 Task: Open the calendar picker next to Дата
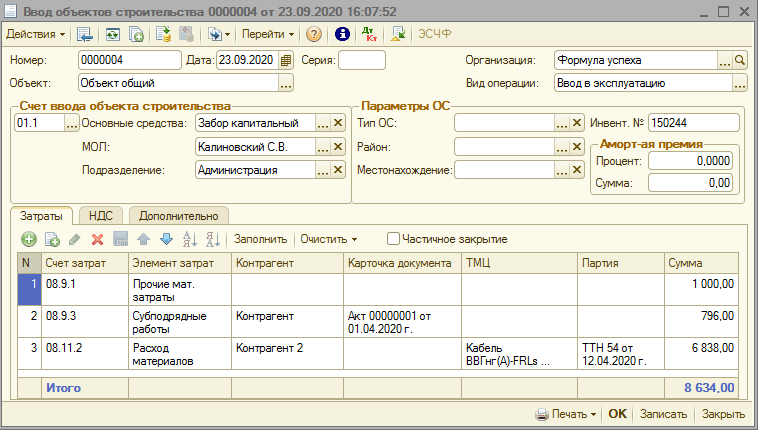pos(286,60)
